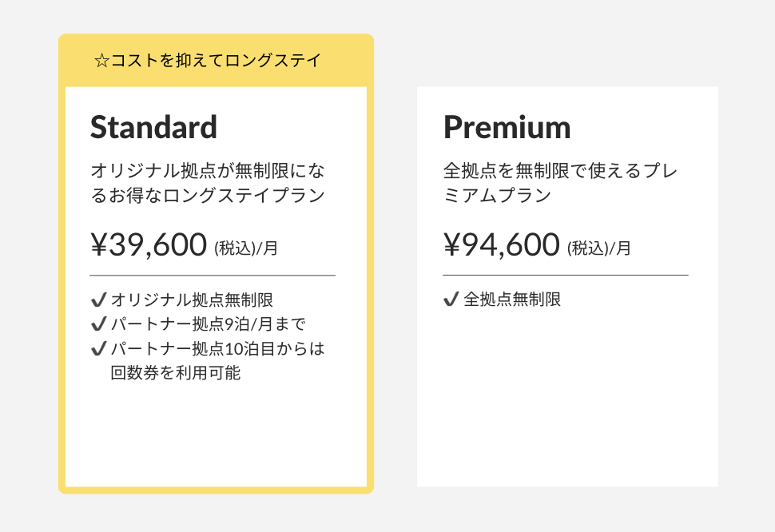This screenshot has height=532, width=775.
Task: Click the star icon in the yellow banner
Action: tap(101, 61)
